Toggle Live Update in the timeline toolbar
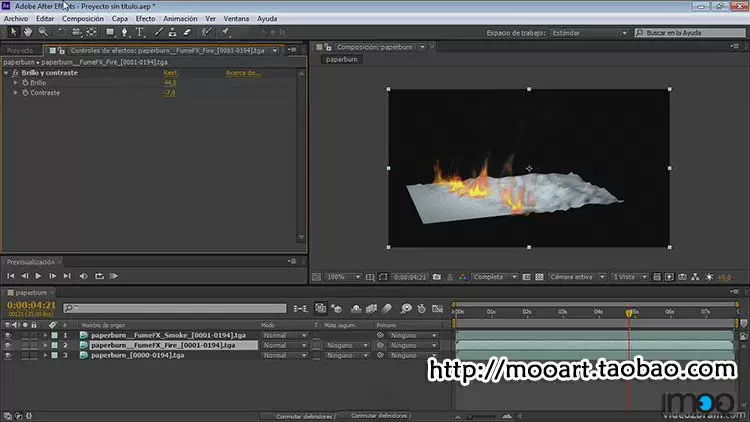Viewport: 750px width, 422px height. click(x=320, y=309)
